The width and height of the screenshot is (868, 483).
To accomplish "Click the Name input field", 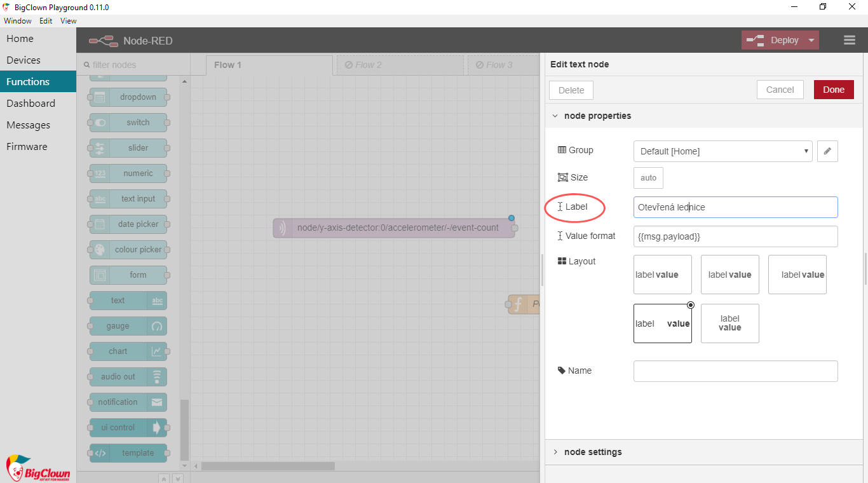I will [735, 371].
